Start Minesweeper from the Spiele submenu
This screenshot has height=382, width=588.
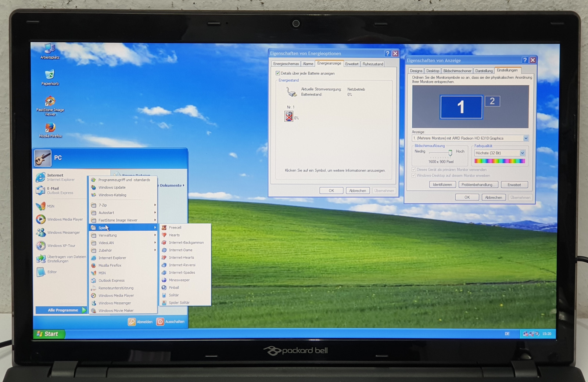179,280
